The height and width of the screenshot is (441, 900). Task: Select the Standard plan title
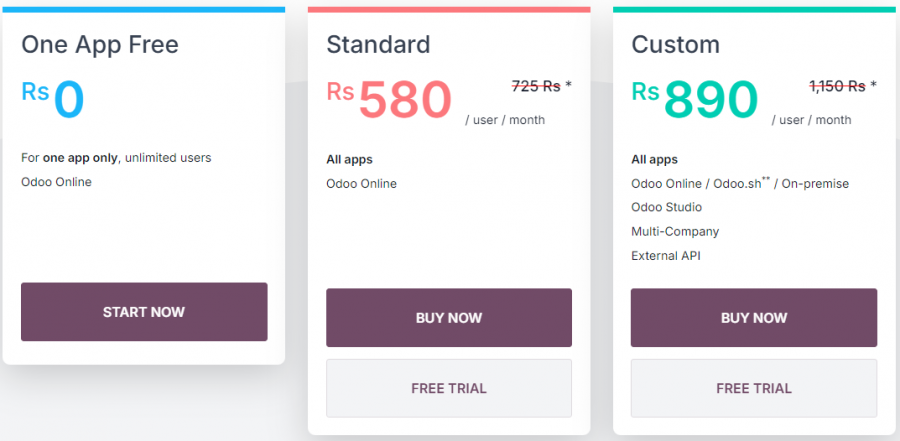click(378, 45)
